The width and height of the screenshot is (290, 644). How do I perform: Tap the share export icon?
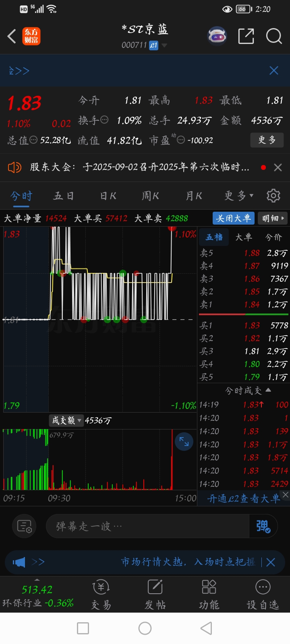pyautogui.click(x=246, y=36)
